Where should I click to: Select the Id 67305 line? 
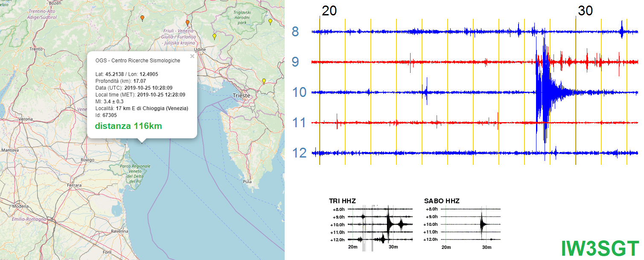click(x=106, y=115)
